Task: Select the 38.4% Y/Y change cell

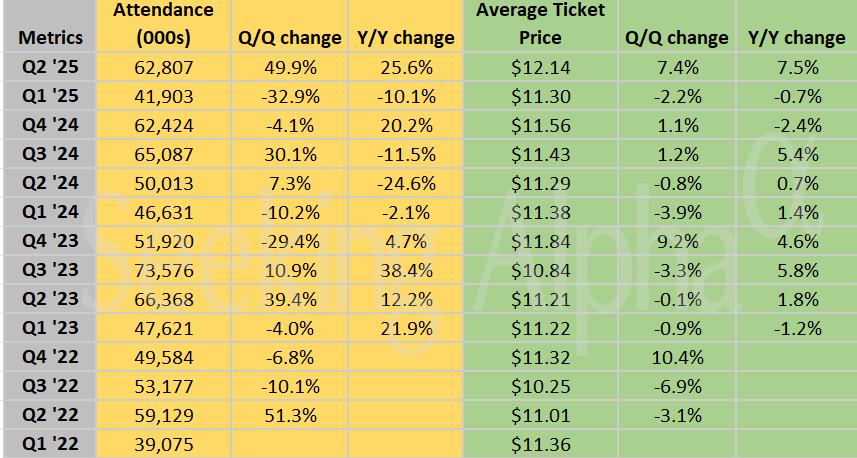Action: 406,271
